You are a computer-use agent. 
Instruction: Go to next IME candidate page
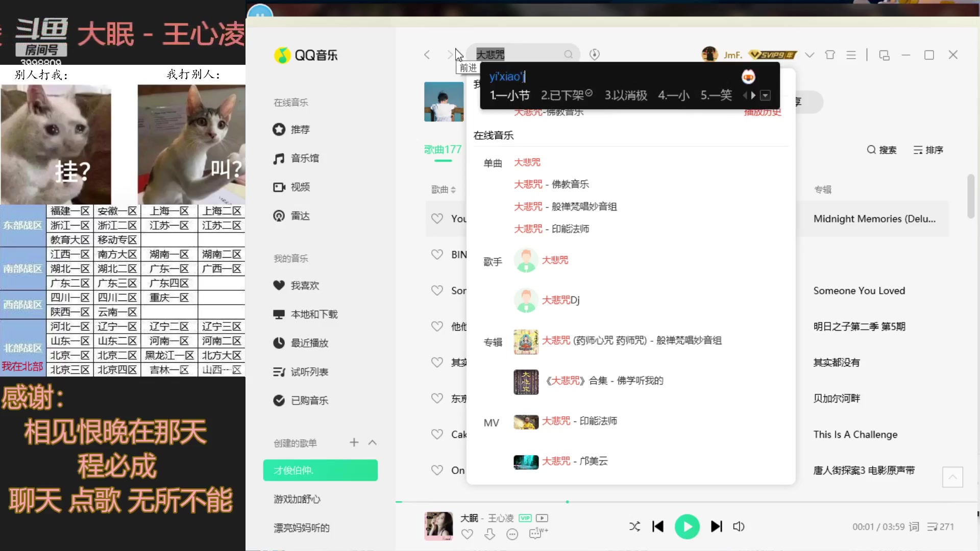[753, 95]
